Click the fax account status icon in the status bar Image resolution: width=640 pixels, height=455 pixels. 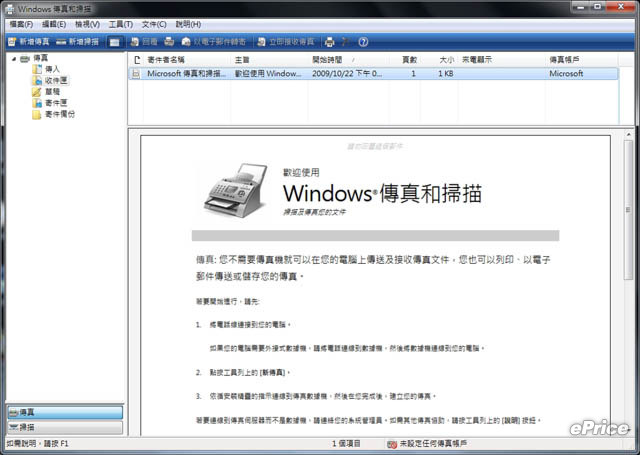[391, 444]
